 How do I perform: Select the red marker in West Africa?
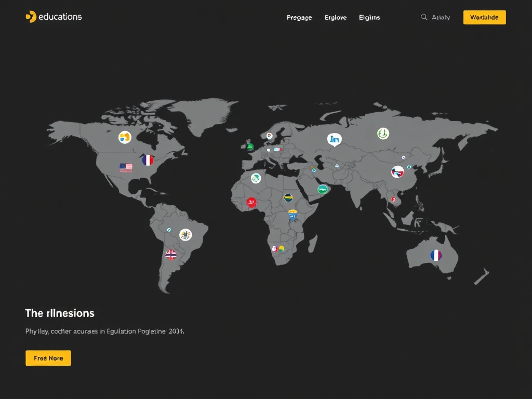[251, 203]
